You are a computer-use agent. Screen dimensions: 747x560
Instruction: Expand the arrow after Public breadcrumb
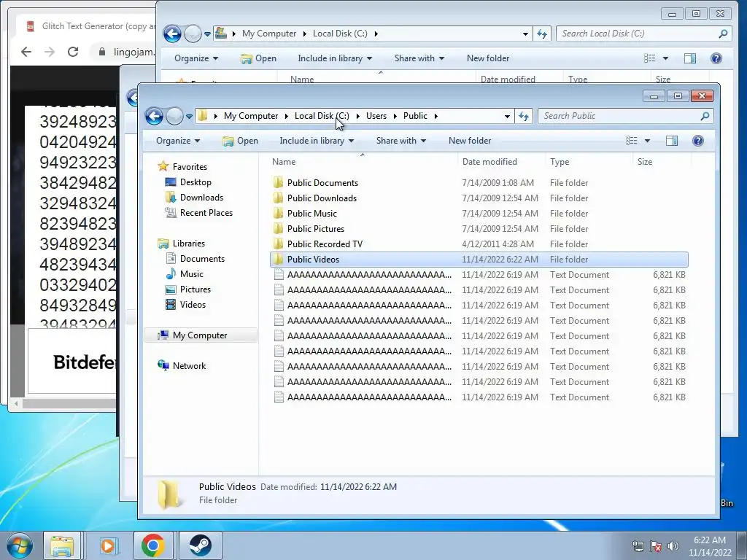pyautogui.click(x=436, y=116)
